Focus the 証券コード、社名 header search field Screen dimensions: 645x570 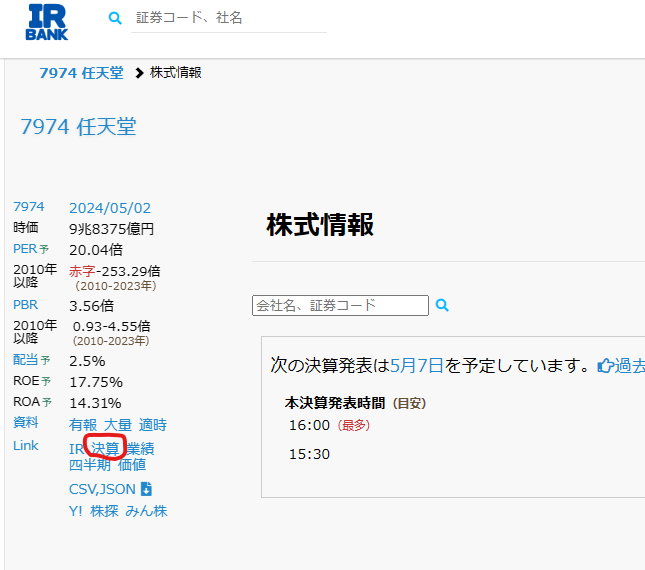tap(229, 18)
